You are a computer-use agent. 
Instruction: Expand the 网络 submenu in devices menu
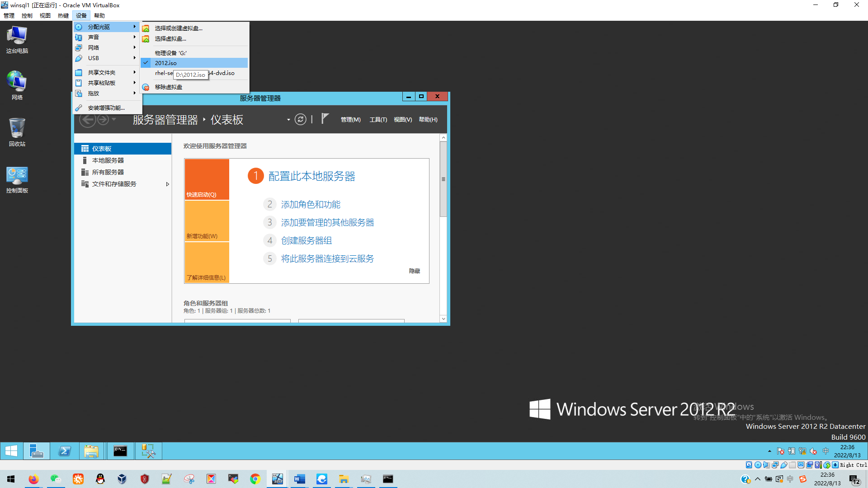(x=106, y=47)
